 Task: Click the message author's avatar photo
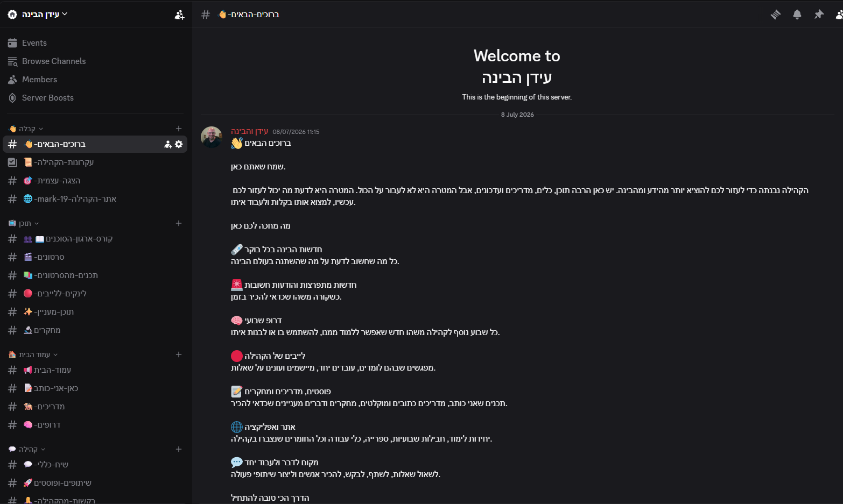click(212, 137)
